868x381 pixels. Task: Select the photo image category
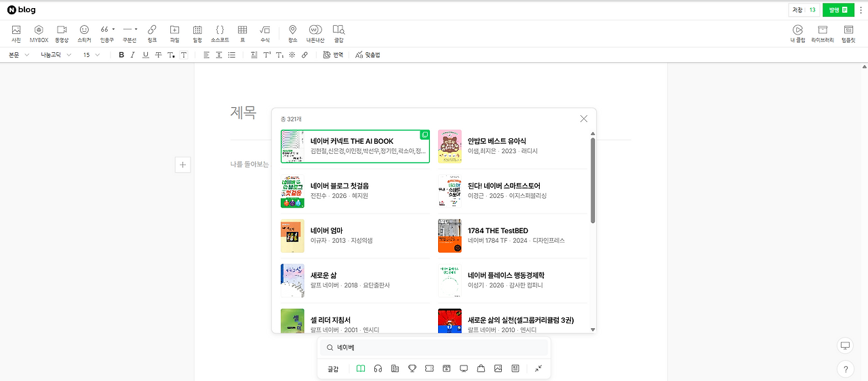click(x=498, y=368)
